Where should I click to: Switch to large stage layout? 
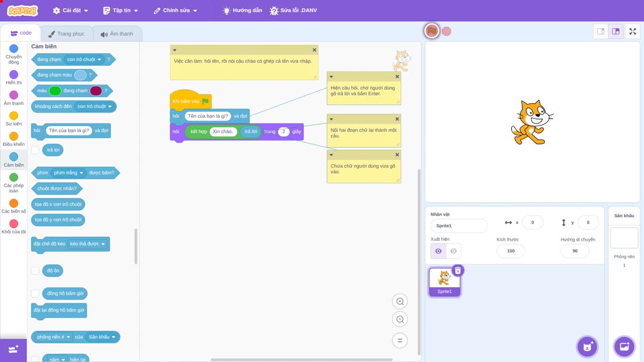click(616, 31)
